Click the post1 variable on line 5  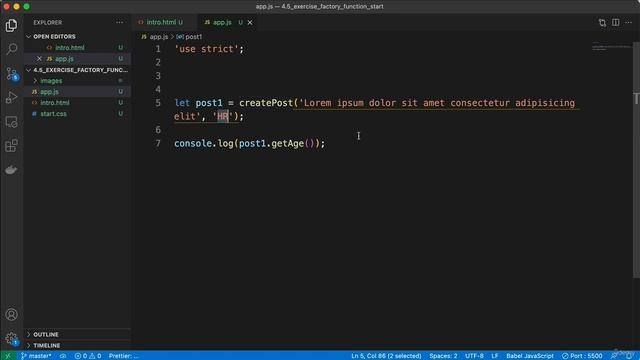[209, 103]
